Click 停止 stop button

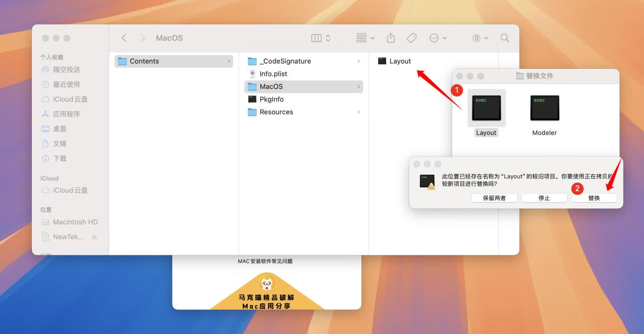544,198
